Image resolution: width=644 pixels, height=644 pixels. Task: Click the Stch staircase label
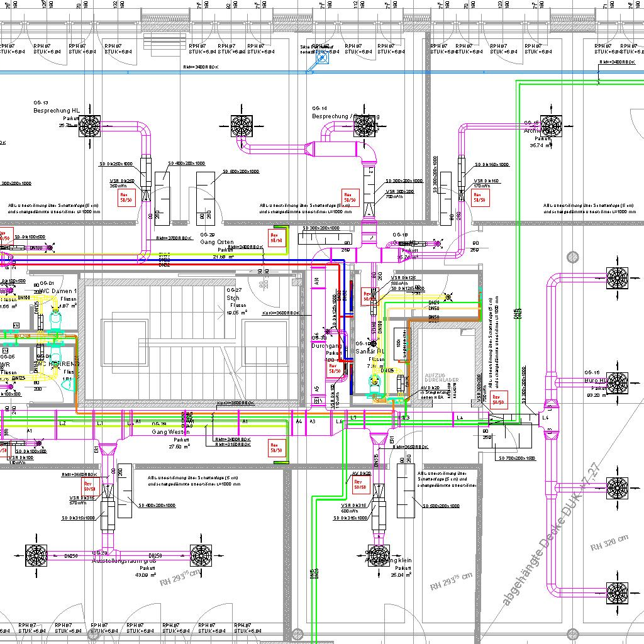tap(233, 297)
